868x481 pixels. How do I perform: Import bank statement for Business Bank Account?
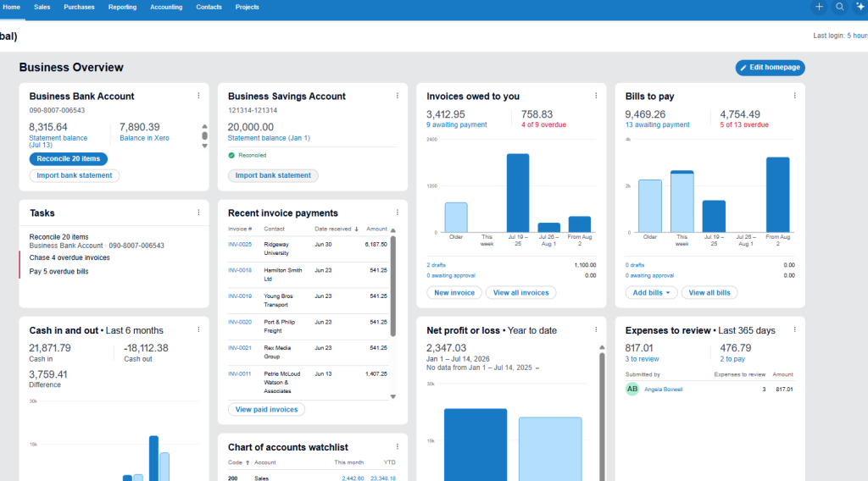pos(75,175)
